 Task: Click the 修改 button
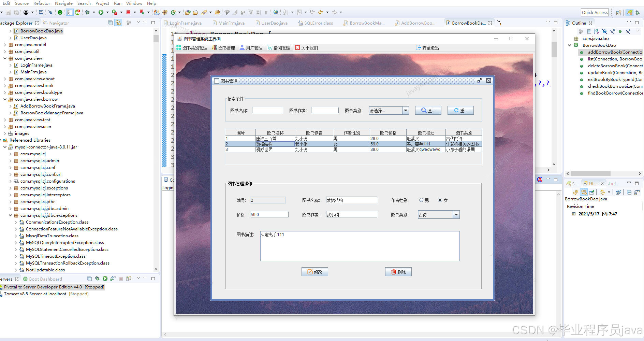[314, 272]
